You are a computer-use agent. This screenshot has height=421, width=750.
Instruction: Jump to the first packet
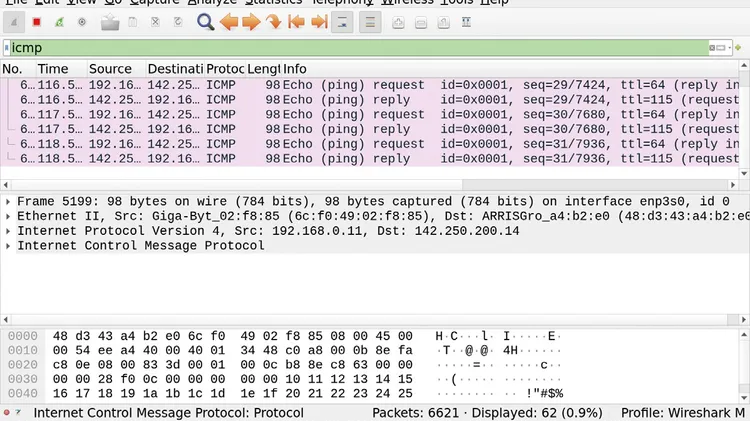(297, 22)
